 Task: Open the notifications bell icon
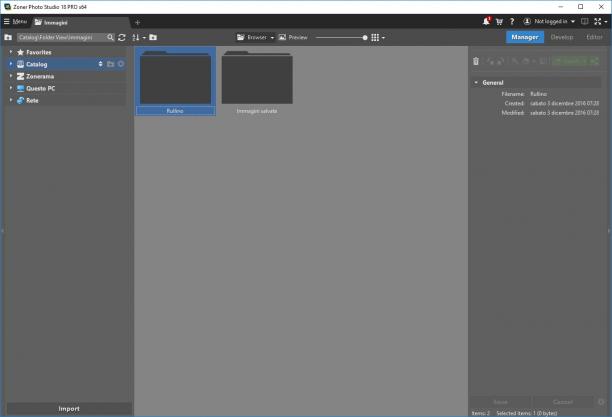pos(486,21)
